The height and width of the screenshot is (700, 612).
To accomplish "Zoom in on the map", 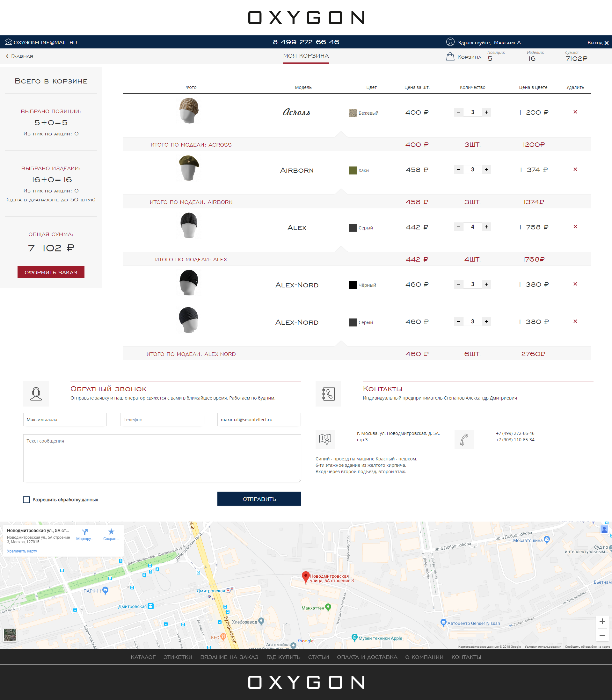I will click(x=602, y=622).
